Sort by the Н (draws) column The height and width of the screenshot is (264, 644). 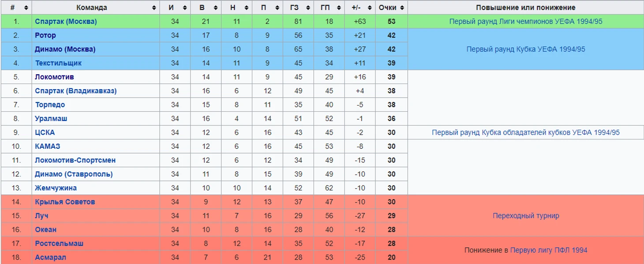[x=247, y=8]
